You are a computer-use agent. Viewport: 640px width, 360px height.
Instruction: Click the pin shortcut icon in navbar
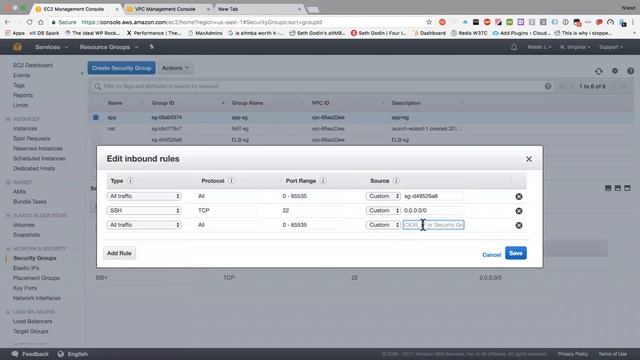click(x=151, y=47)
